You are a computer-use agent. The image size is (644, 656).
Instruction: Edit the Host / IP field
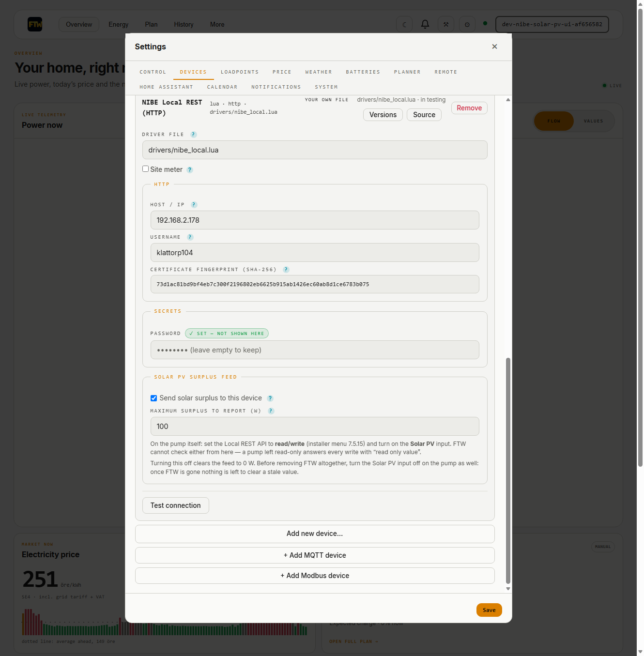pyautogui.click(x=315, y=220)
